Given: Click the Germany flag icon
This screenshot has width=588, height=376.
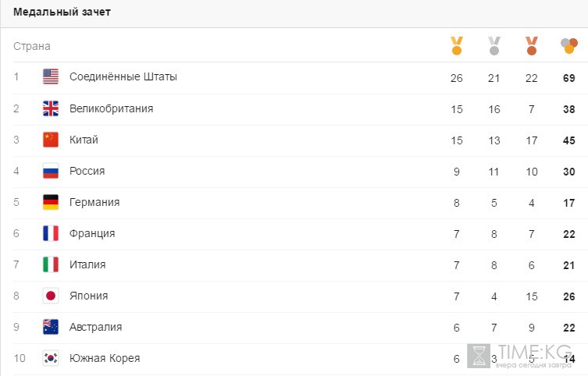Looking at the screenshot, I should (51, 202).
